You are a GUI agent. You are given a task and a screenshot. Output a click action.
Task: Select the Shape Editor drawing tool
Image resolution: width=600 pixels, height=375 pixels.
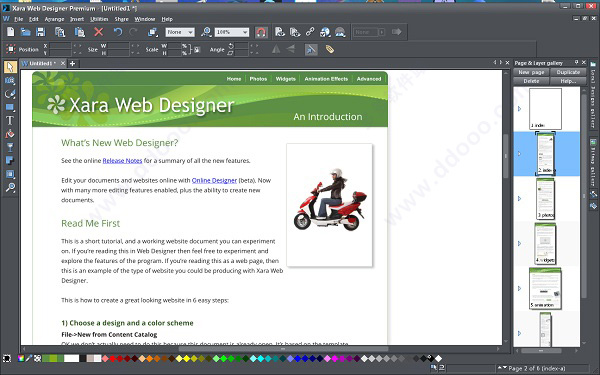[x=10, y=94]
